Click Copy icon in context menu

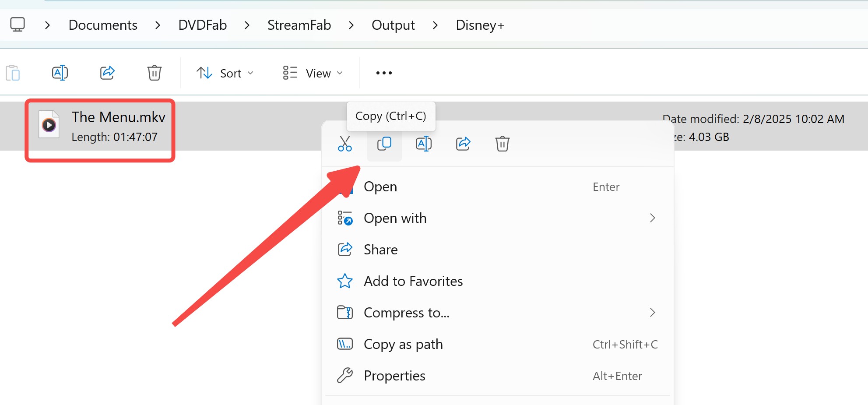[384, 144]
